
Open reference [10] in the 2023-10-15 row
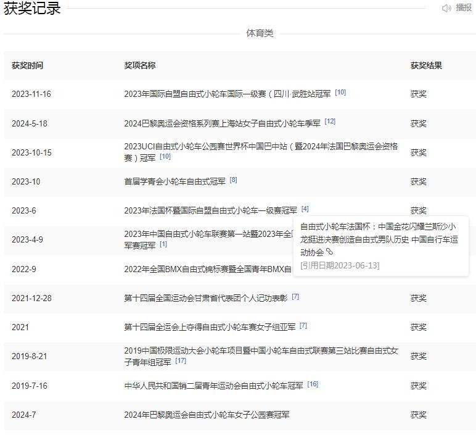tap(165, 157)
